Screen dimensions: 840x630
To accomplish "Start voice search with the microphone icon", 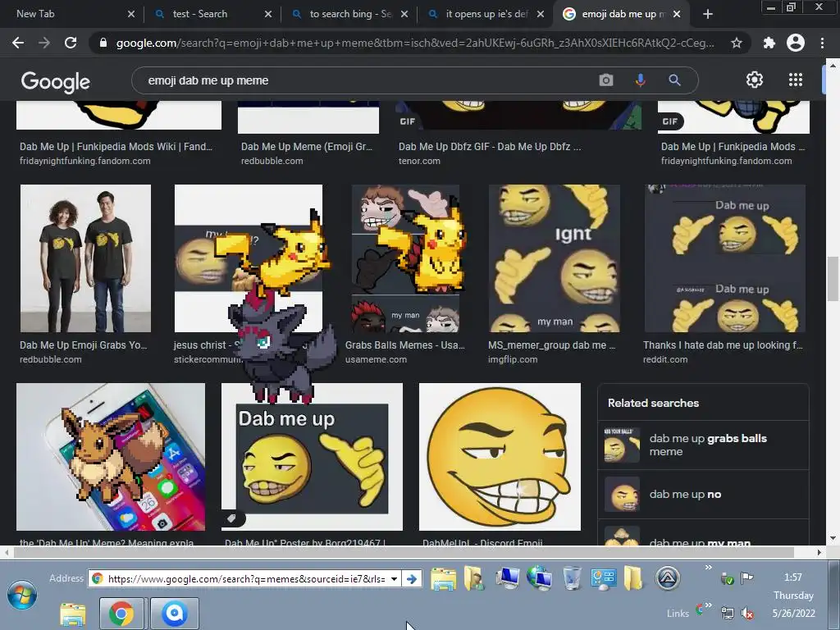I will point(640,80).
